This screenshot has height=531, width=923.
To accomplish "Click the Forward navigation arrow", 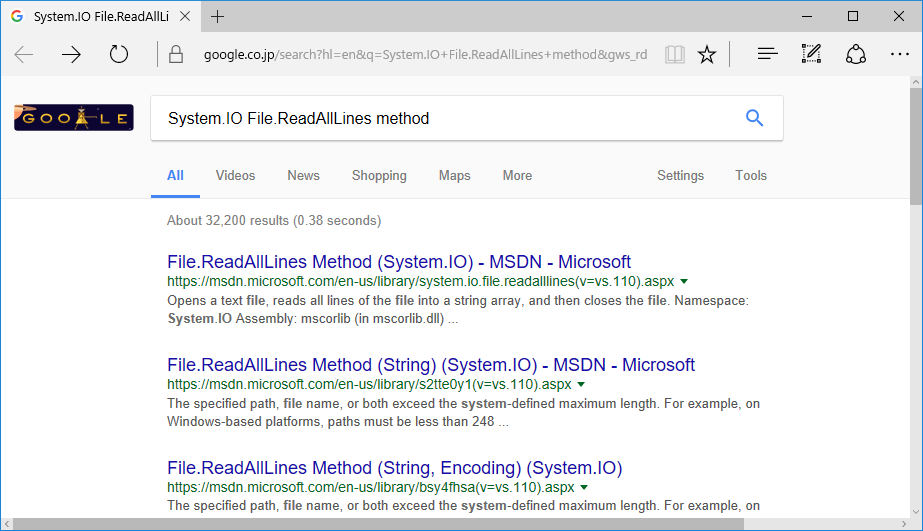I will click(x=71, y=55).
